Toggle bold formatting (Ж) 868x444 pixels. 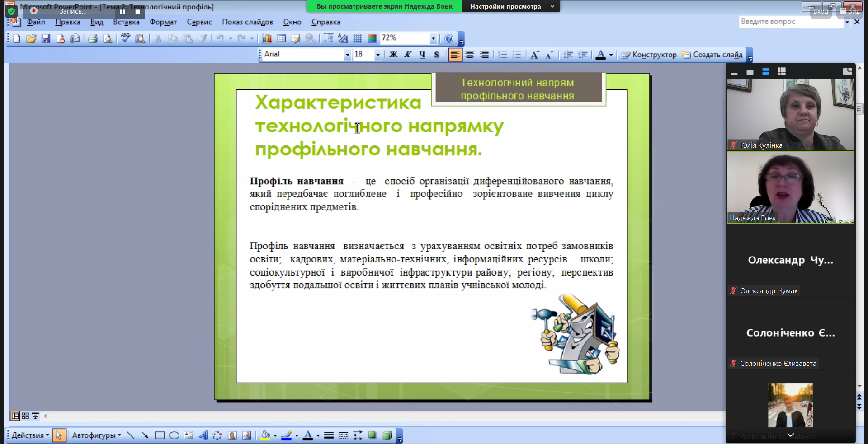point(393,55)
